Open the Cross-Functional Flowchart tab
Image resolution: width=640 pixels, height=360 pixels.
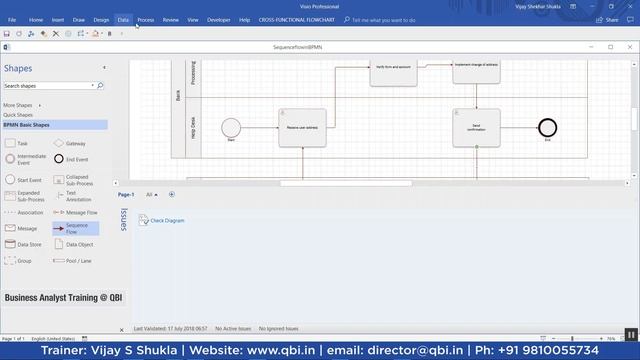pos(296,20)
